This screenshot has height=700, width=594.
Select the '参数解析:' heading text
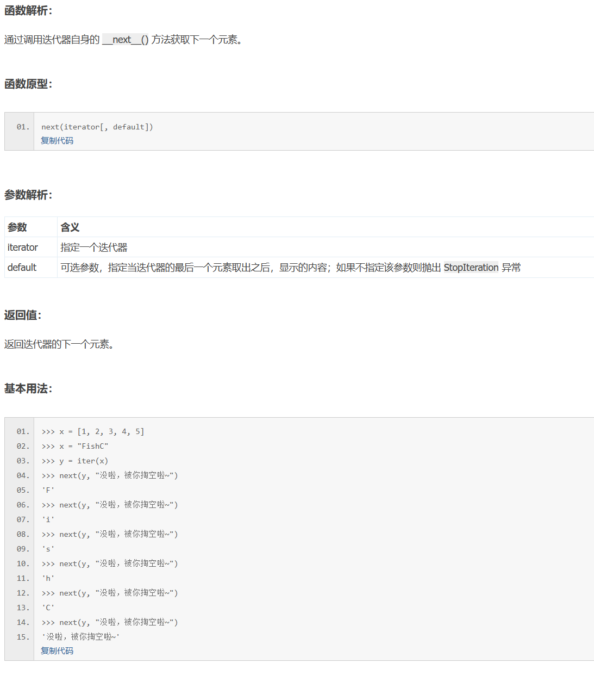28,195
